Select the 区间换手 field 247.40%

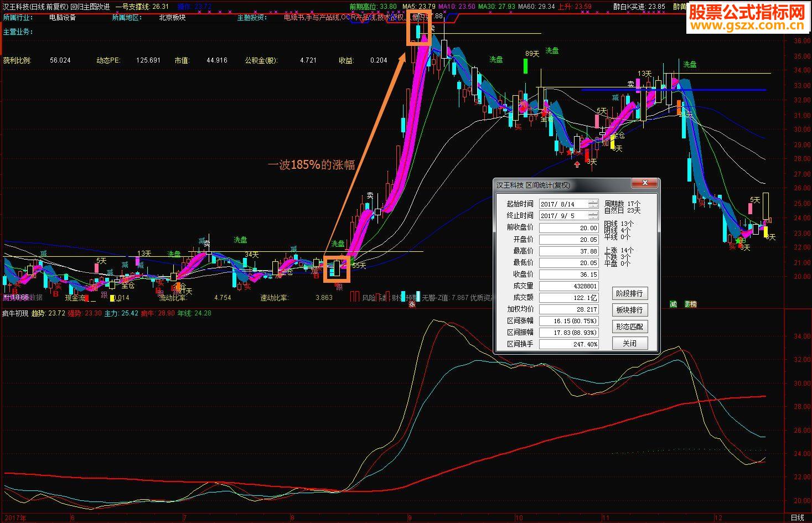click(x=569, y=344)
